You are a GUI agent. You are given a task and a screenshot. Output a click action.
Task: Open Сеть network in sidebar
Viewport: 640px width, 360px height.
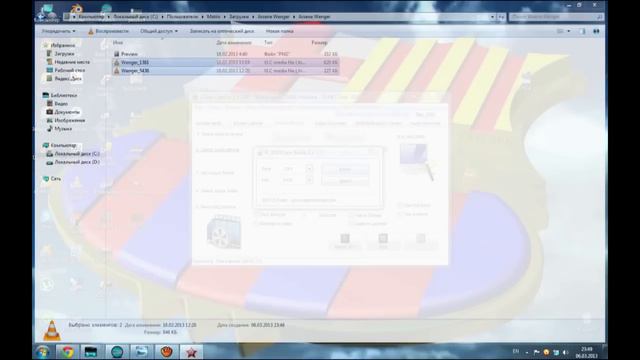coord(56,179)
